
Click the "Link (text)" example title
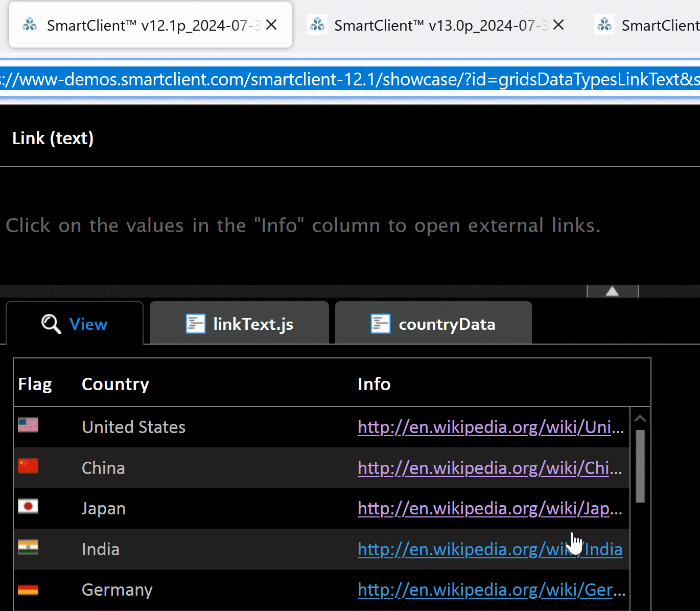(x=53, y=138)
